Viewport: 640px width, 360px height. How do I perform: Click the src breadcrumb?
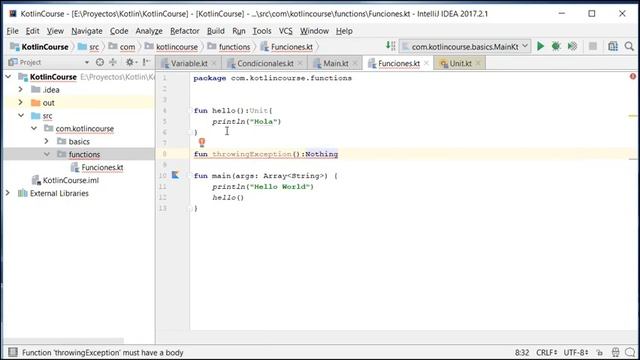click(89, 47)
